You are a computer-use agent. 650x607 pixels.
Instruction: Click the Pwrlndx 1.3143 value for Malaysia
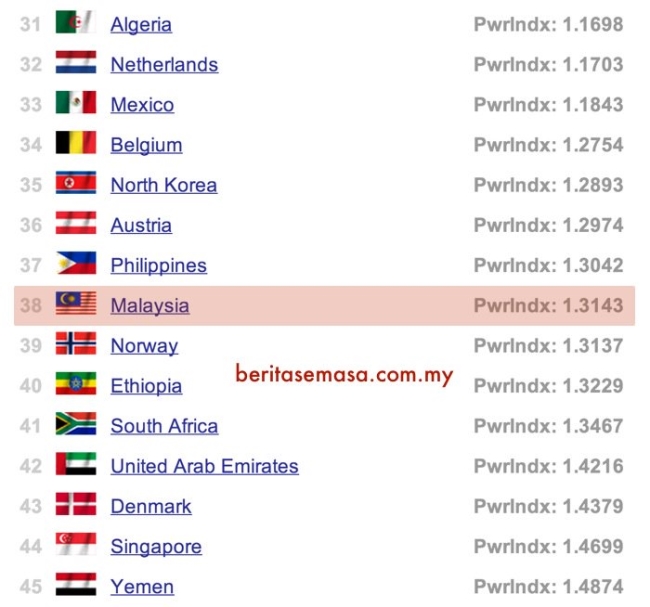click(x=548, y=306)
